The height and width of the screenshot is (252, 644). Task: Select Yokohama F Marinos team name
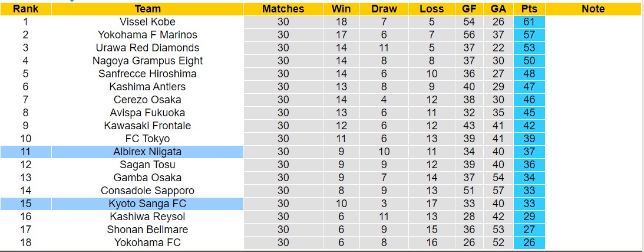tap(147, 35)
